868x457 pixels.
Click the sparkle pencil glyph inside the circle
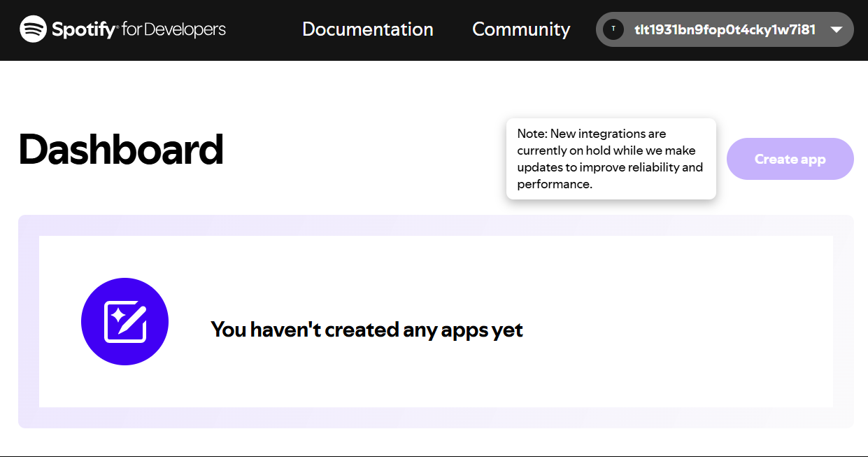coord(125,321)
